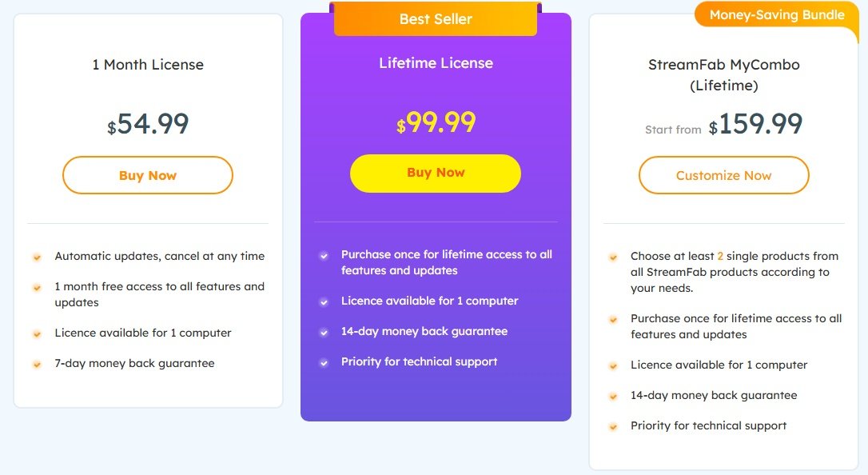
Task: Click the Money-Saving Bundle corner badge
Action: tap(776, 15)
